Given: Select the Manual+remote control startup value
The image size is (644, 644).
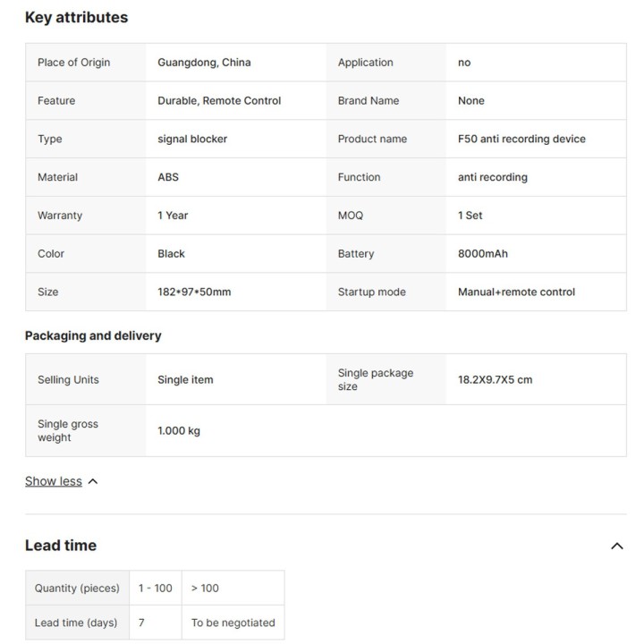Looking at the screenshot, I should click(516, 292).
